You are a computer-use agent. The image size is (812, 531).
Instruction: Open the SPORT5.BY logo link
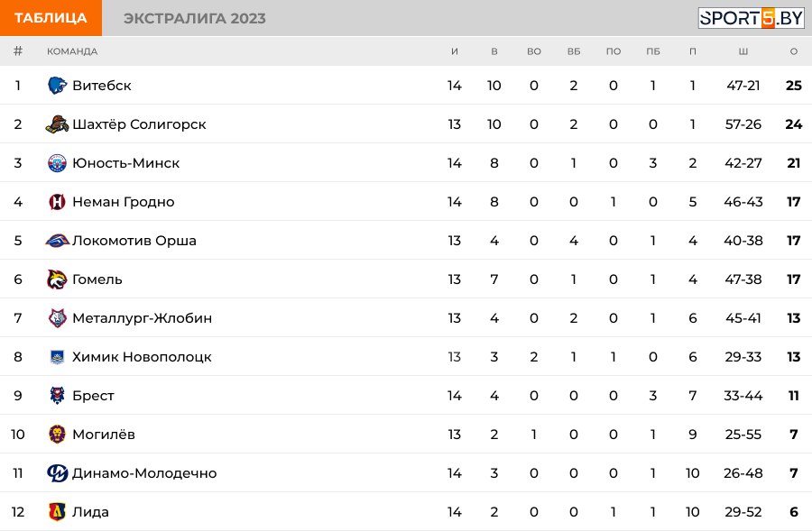pos(751,18)
